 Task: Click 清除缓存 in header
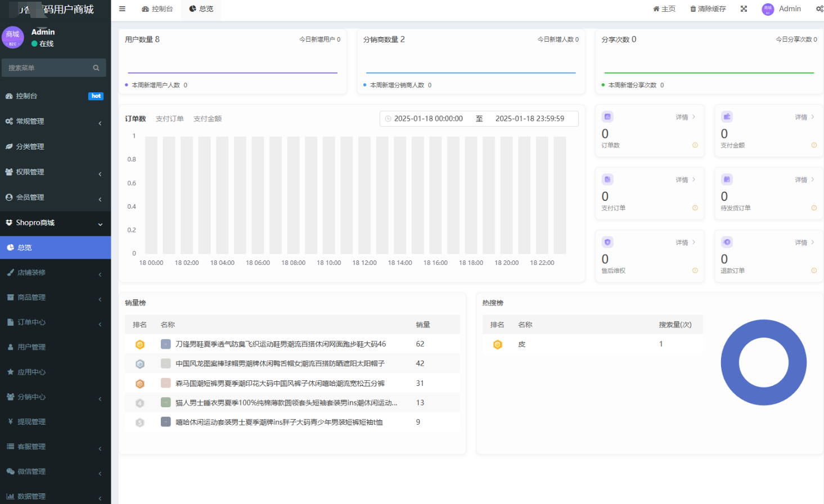tap(708, 9)
